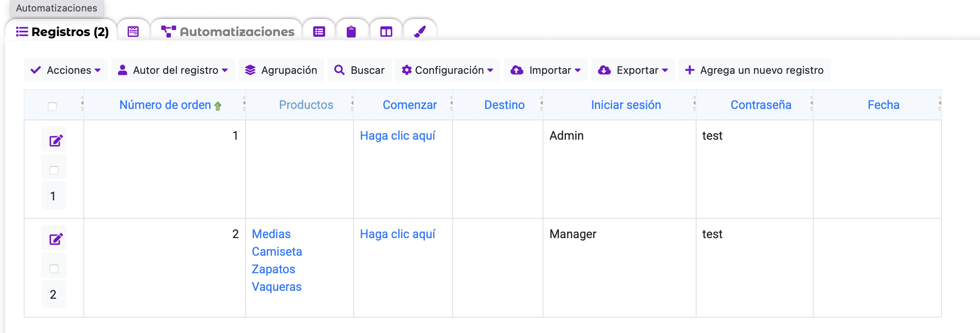Click the Buscar button
The height and width of the screenshot is (333, 980).
click(x=359, y=70)
